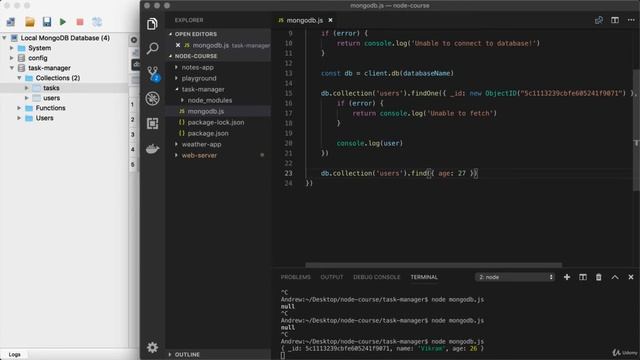This screenshot has width=640, height=360.
Task: Close the terminal panel
Action: (631, 277)
